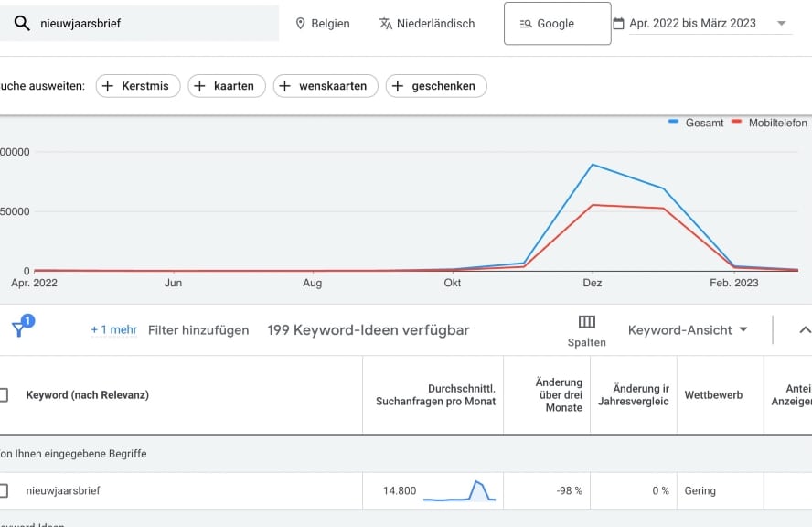812x527 pixels.
Task: Edit the nieuwjaarsbrief search keyword field
Action: (x=139, y=23)
